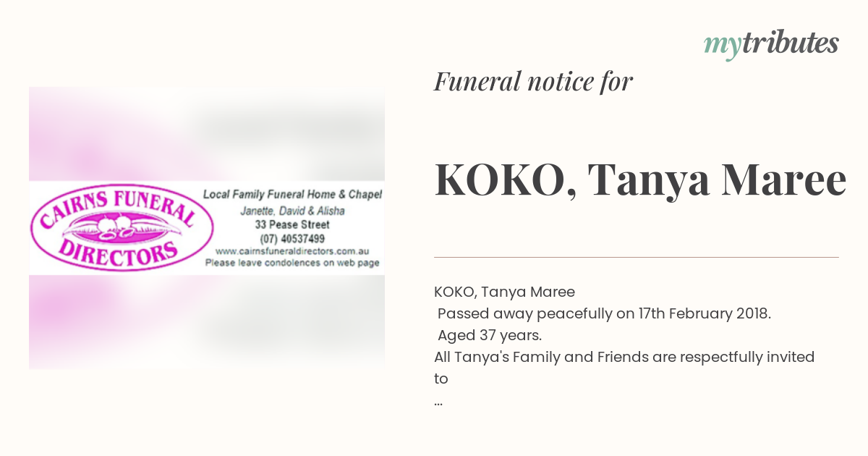The width and height of the screenshot is (868, 456).
Task: Click the 'Passed away peacefully on 17th February 2018' line
Action: (x=605, y=314)
